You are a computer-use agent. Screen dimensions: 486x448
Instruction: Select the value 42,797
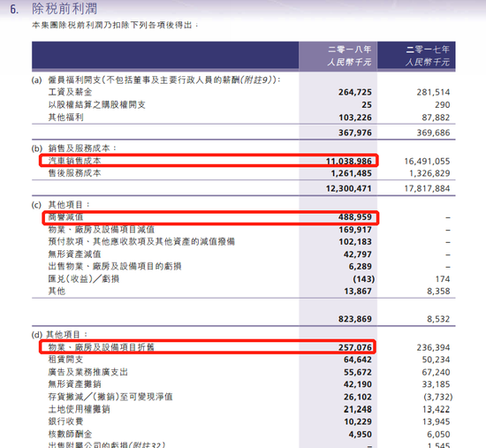pos(357,254)
